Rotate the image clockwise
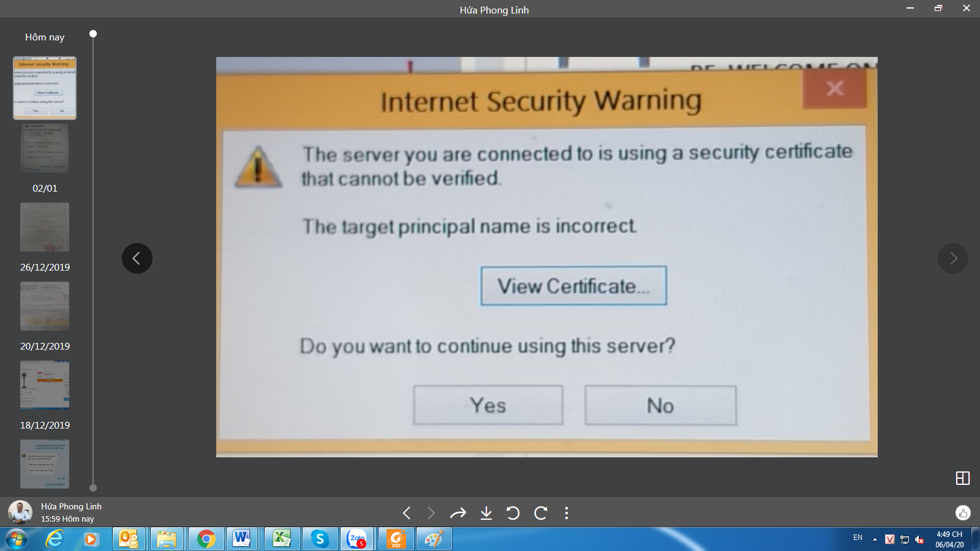Viewport: 980px width, 551px height. pyautogui.click(x=540, y=513)
